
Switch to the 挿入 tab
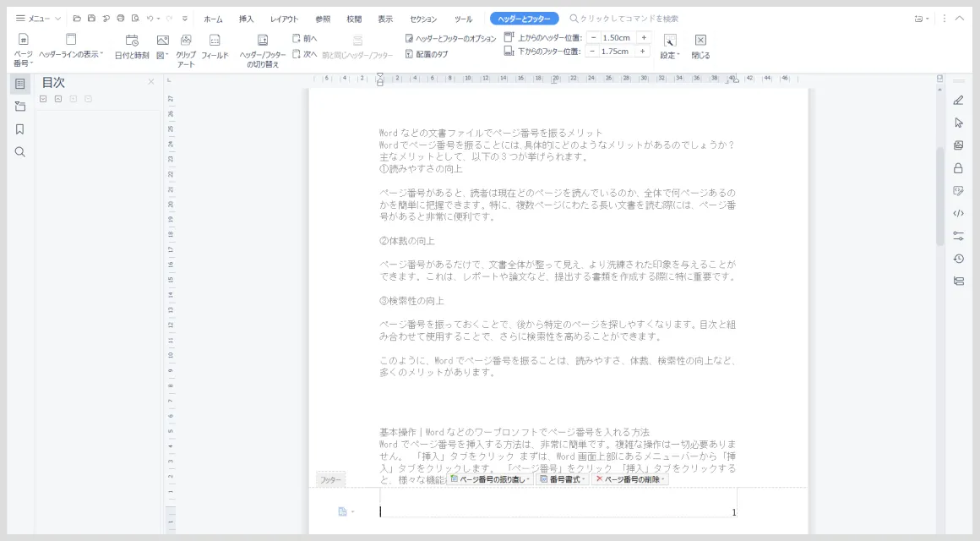[x=246, y=19]
